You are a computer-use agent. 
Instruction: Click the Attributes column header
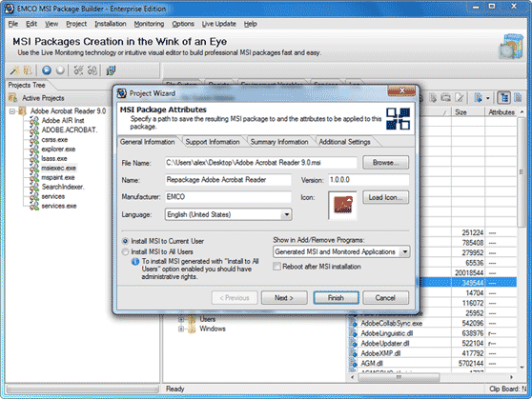tap(501, 112)
